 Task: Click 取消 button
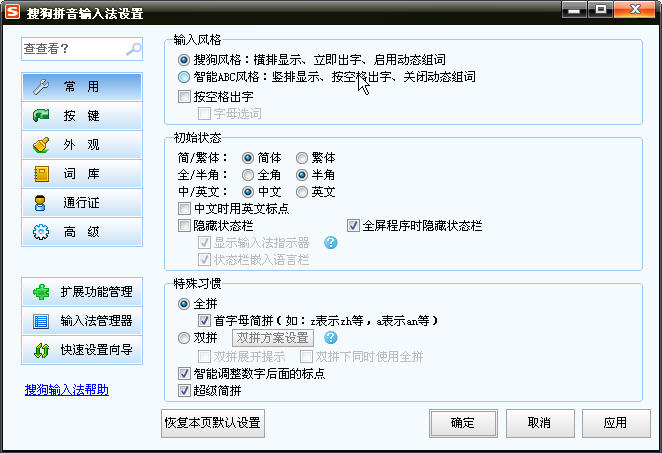pos(540,423)
